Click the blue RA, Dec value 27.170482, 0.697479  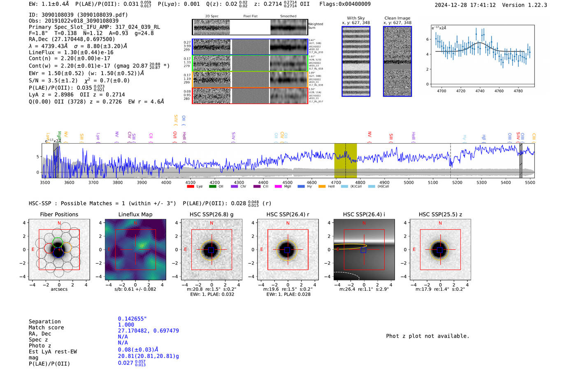(x=149, y=331)
